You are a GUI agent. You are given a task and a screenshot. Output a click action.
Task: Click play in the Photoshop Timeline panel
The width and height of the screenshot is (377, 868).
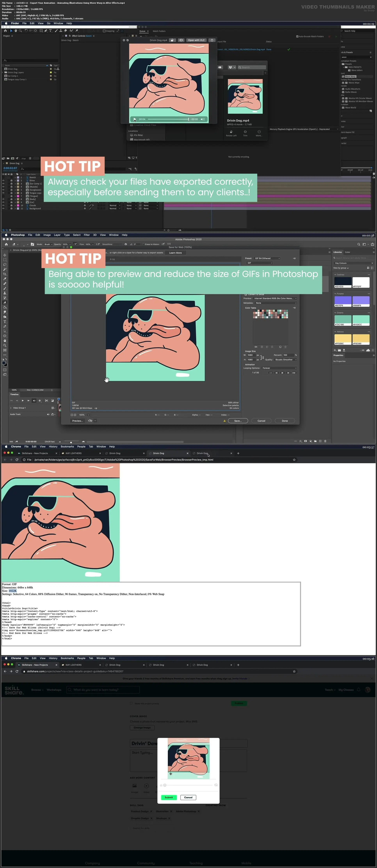(x=23, y=401)
